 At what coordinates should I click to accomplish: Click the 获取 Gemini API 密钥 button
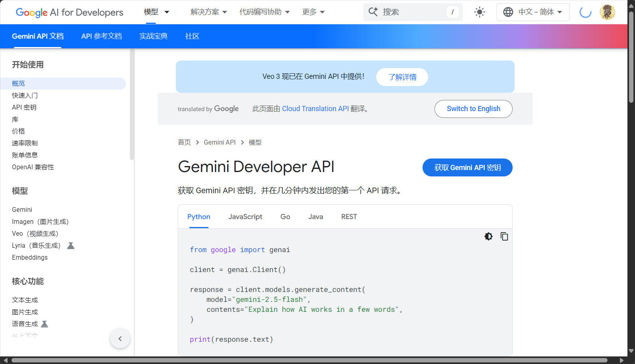pyautogui.click(x=468, y=168)
